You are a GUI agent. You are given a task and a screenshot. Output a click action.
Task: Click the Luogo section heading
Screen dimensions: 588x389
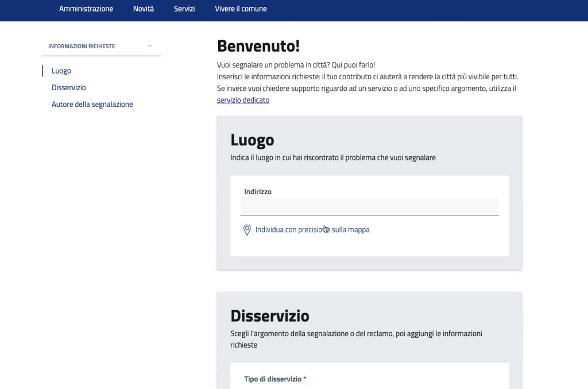[x=252, y=140]
